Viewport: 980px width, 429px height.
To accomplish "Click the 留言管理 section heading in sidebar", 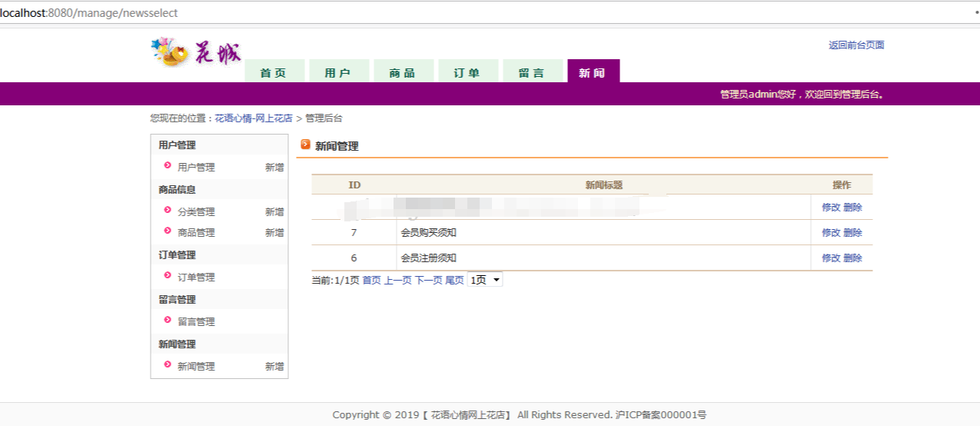I will [177, 299].
